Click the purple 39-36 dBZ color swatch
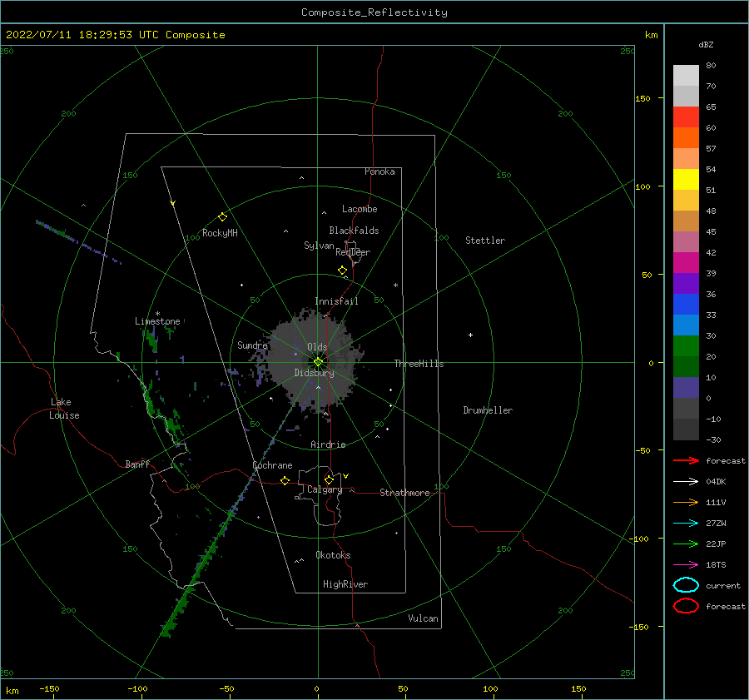The width and height of the screenshot is (749, 700). coord(686,283)
